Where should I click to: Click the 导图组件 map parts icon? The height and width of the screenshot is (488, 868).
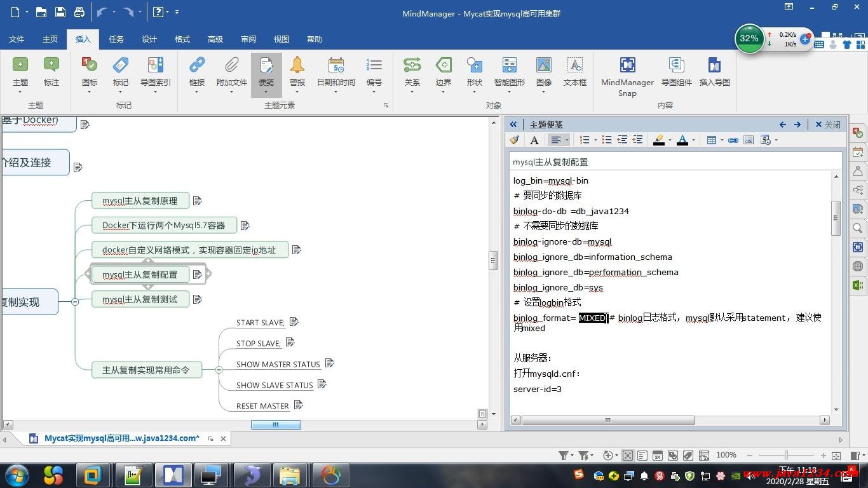pyautogui.click(x=676, y=65)
